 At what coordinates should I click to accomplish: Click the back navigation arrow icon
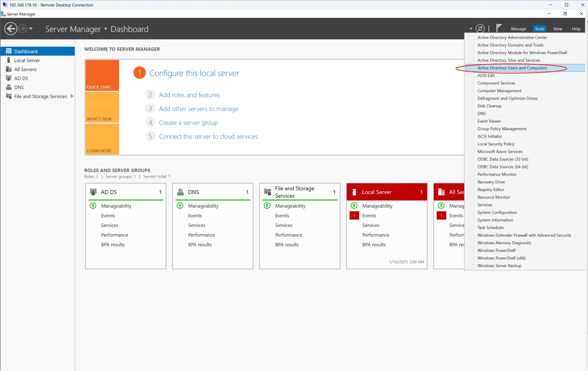pos(11,29)
